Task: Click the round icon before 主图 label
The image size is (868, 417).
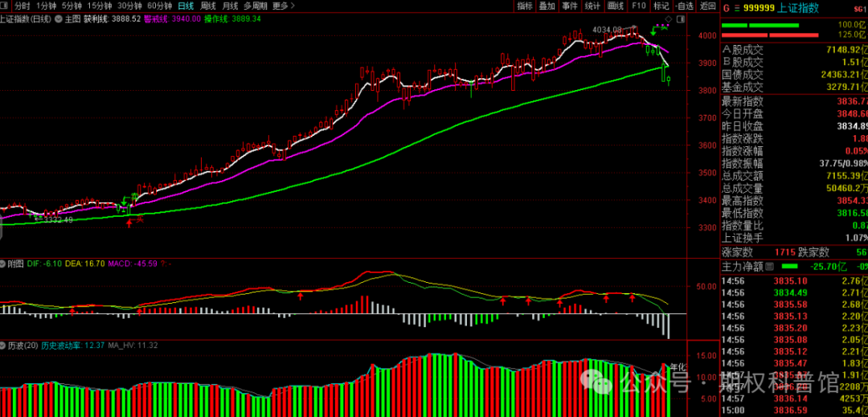Action: (58, 18)
